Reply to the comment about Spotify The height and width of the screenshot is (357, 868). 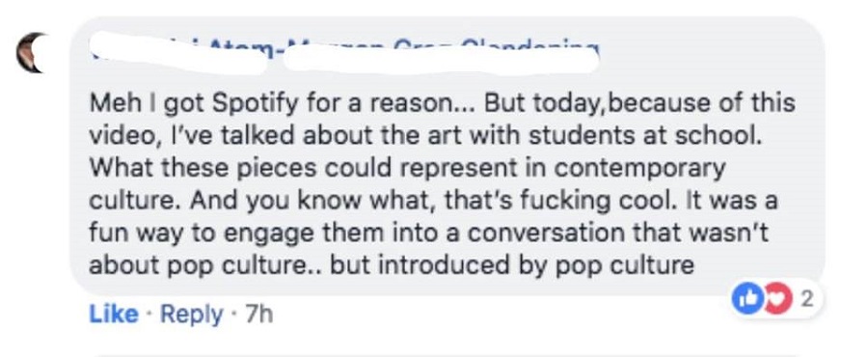[x=192, y=315]
